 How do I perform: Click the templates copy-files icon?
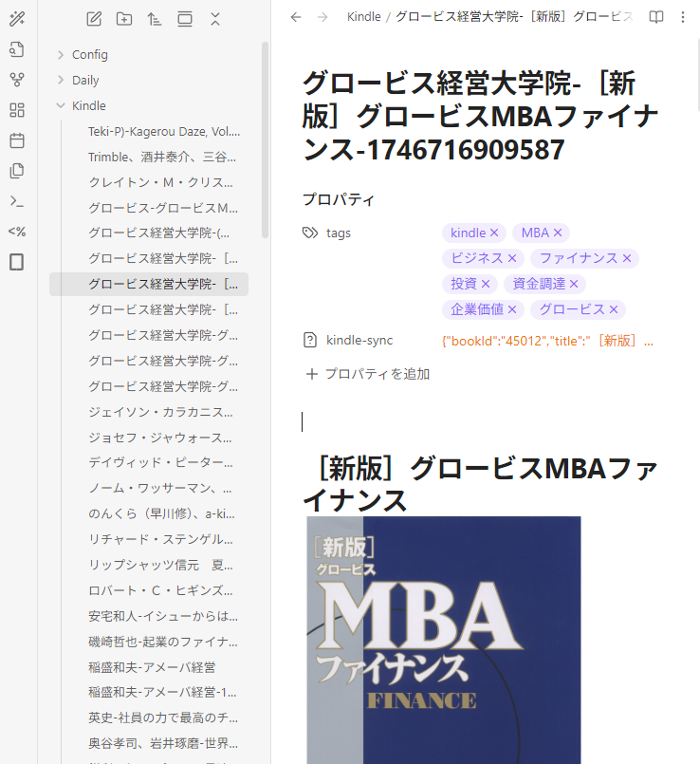coord(17,171)
